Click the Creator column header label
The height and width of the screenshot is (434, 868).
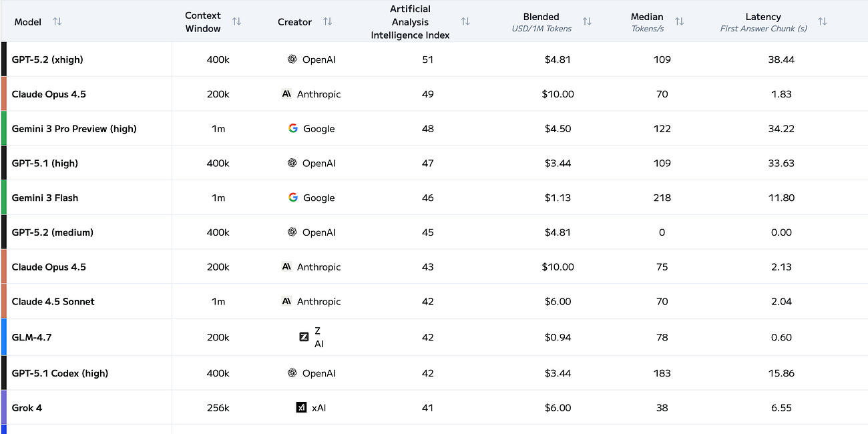pyautogui.click(x=294, y=22)
